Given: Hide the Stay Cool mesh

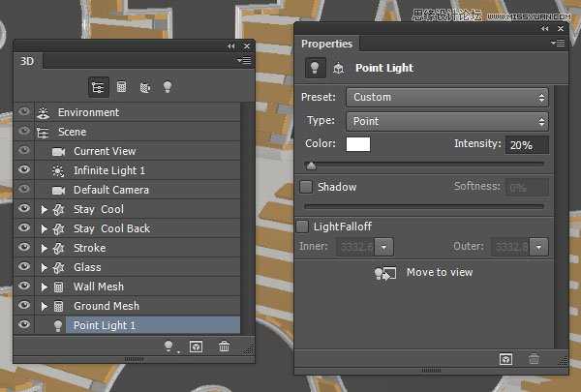Looking at the screenshot, I should tap(24, 208).
